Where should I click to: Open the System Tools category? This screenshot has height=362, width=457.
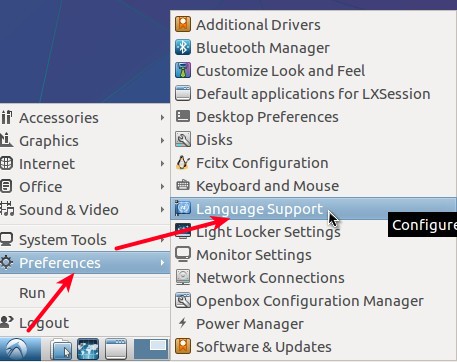click(x=85, y=240)
